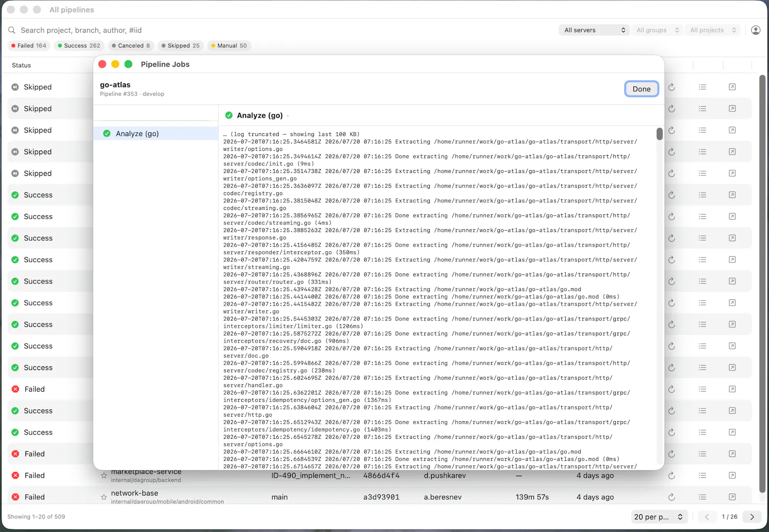
Task: Click open-external icon in first Success row
Action: (x=732, y=195)
